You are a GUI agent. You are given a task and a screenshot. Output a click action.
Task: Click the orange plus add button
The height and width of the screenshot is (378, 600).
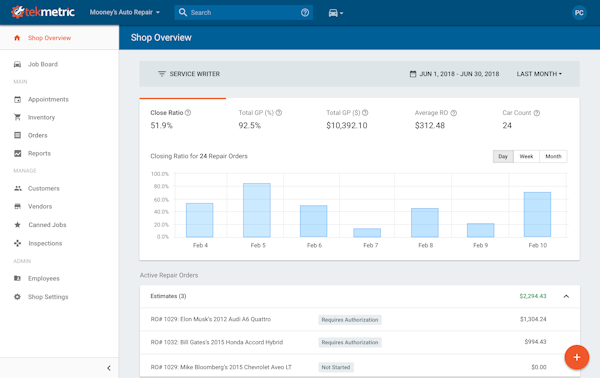pos(577,357)
